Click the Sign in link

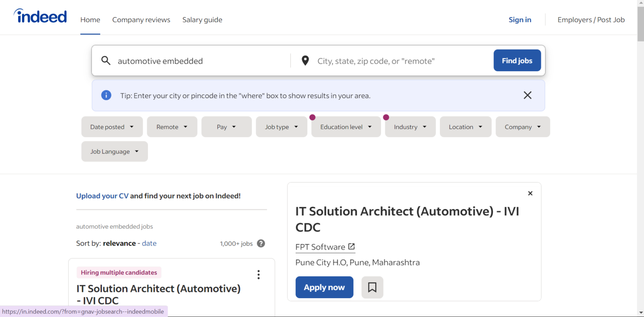point(519,20)
